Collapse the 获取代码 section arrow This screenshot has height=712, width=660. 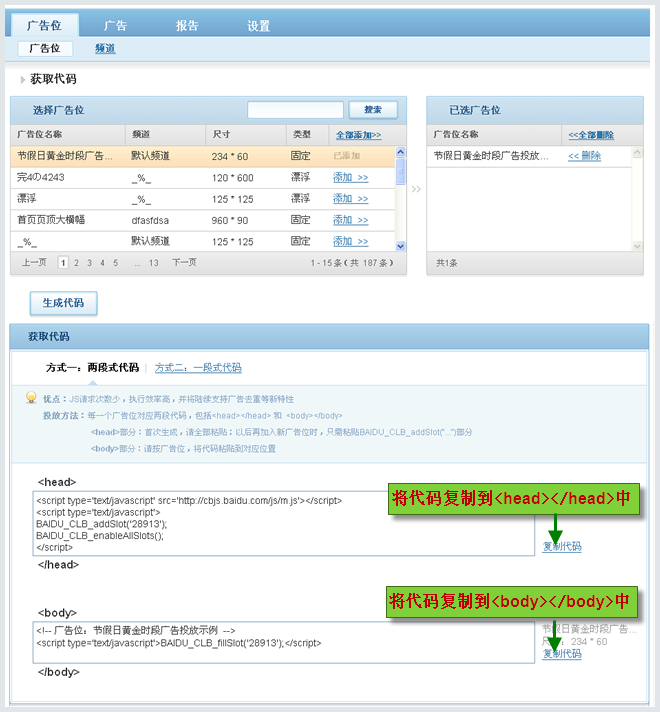[x=22, y=79]
